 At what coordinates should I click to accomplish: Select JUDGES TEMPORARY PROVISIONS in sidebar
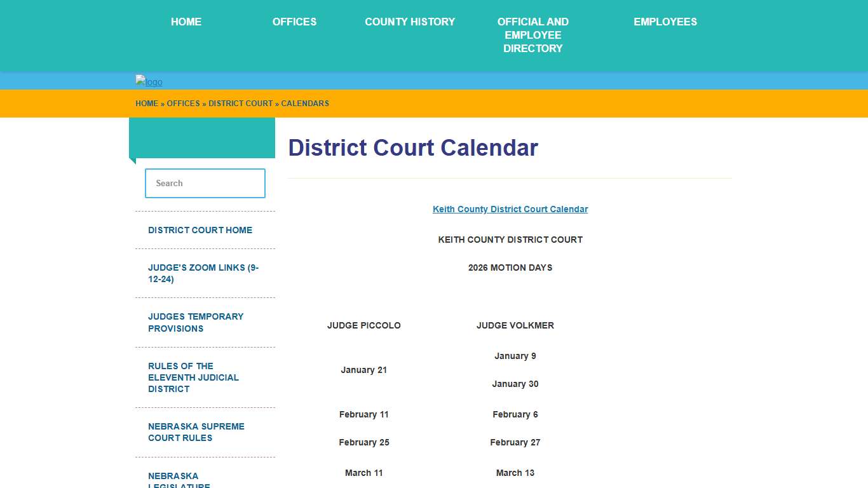(196, 322)
